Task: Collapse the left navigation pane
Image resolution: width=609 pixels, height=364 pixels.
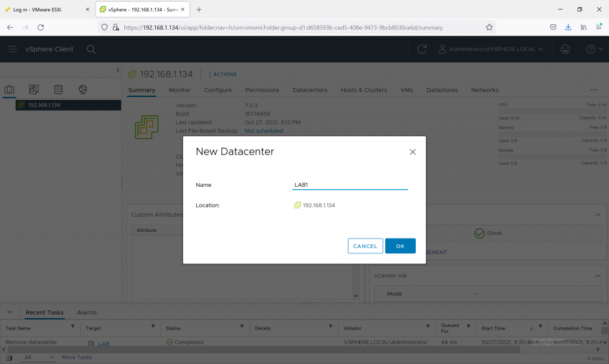Action: 118,70
